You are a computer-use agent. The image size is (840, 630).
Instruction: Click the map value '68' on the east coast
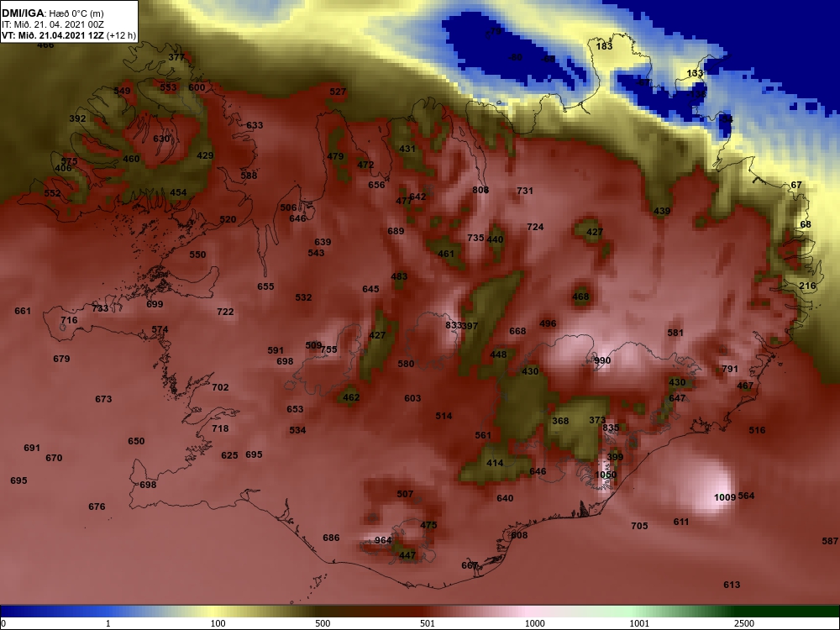(806, 225)
